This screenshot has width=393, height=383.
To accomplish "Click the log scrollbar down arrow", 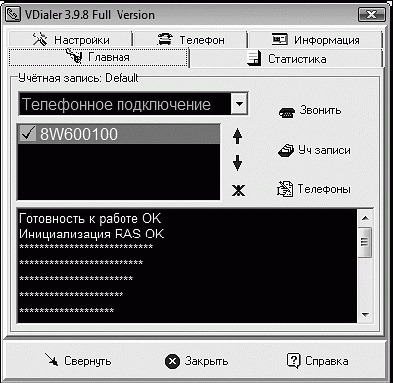I will click(x=365, y=315).
